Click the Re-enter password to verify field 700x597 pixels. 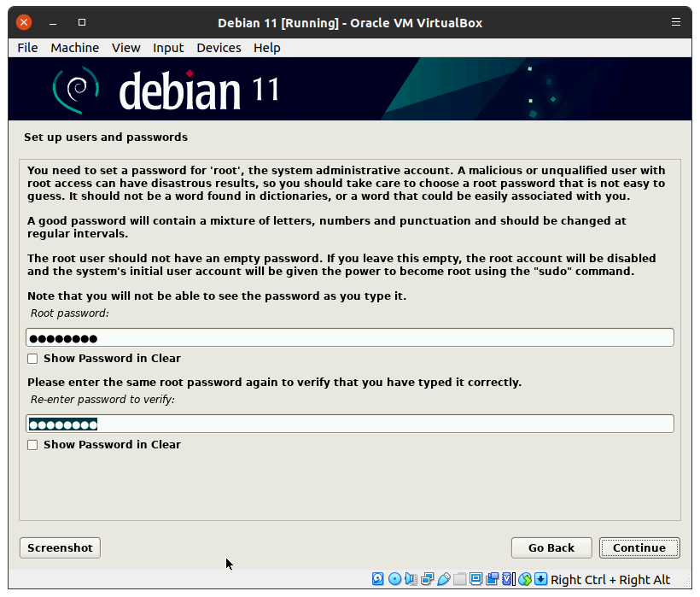(350, 424)
